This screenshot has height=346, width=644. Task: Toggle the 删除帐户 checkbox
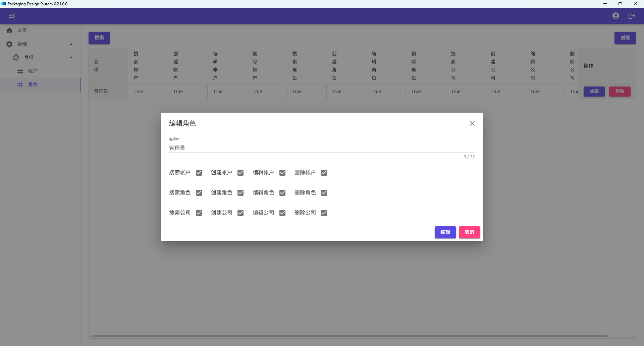click(x=324, y=173)
